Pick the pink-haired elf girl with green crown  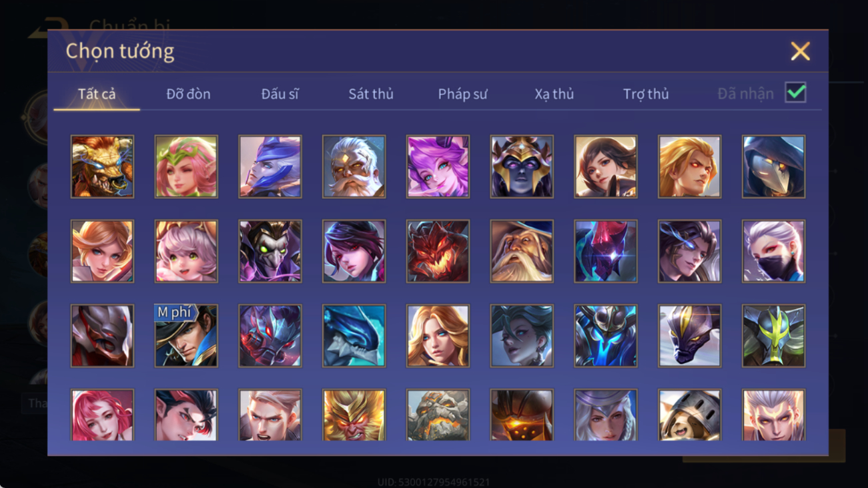click(x=186, y=166)
